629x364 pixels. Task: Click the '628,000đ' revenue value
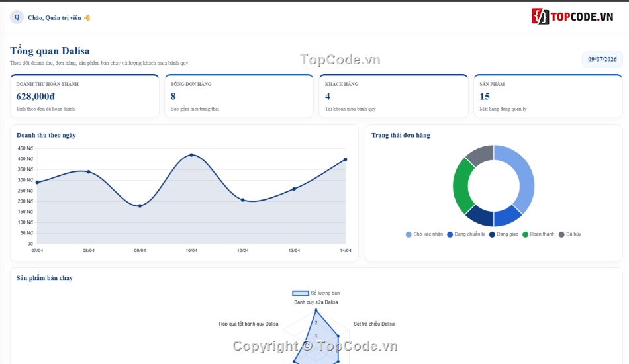point(36,97)
